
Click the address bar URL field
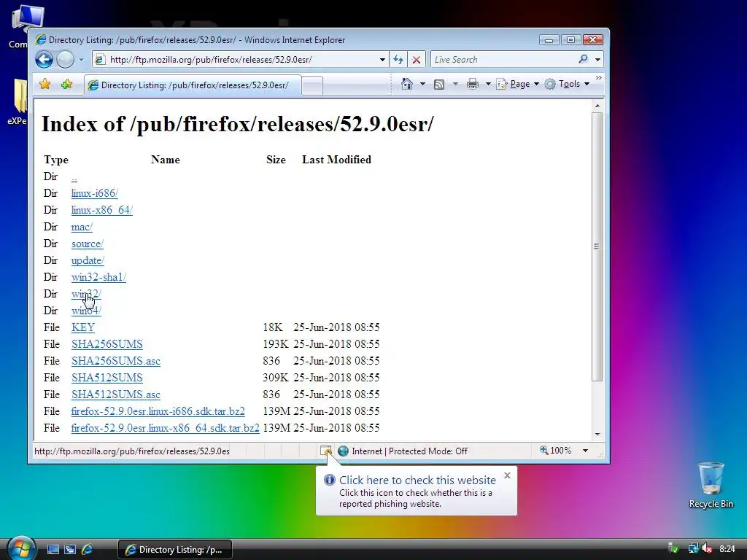[x=233, y=60]
